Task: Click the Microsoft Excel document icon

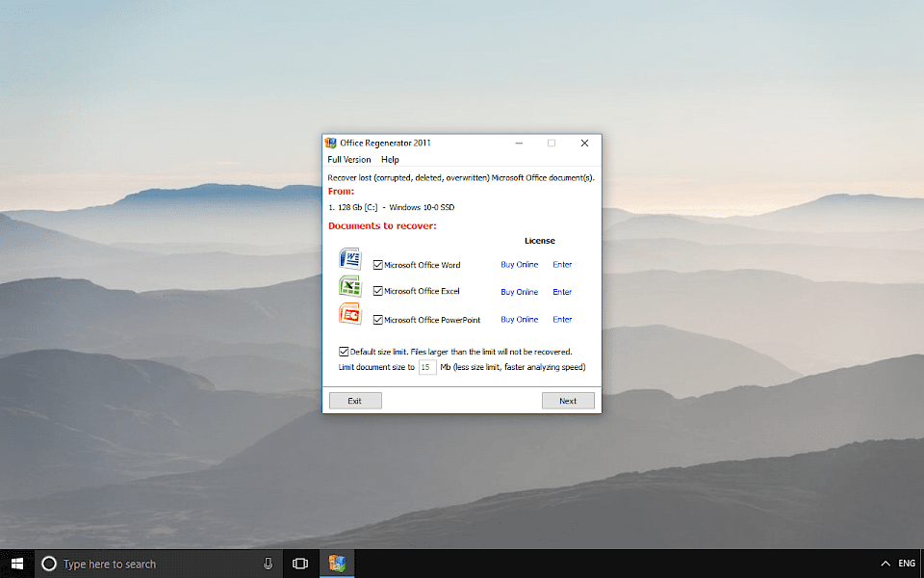Action: (350, 286)
